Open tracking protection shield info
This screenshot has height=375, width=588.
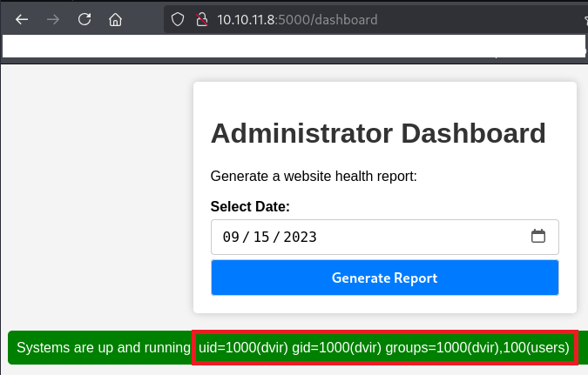click(x=177, y=19)
